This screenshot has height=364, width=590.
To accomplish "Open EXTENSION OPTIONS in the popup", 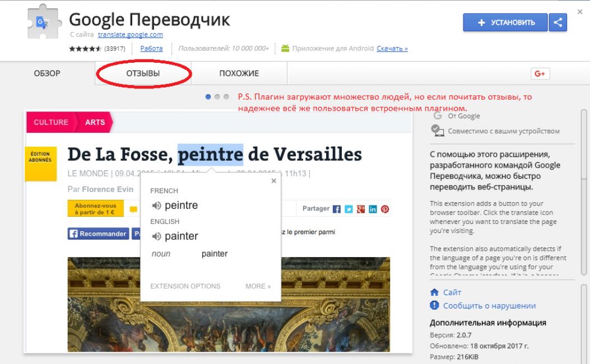I will click(x=185, y=286).
